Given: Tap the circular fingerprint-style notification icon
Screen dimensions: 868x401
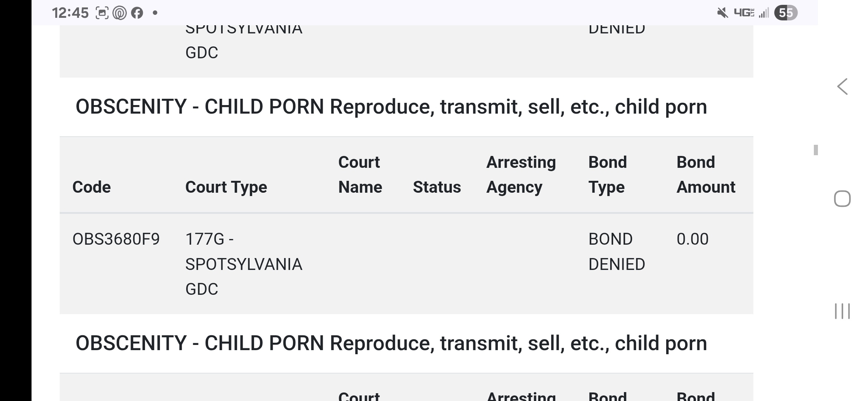Looking at the screenshot, I should click(119, 13).
